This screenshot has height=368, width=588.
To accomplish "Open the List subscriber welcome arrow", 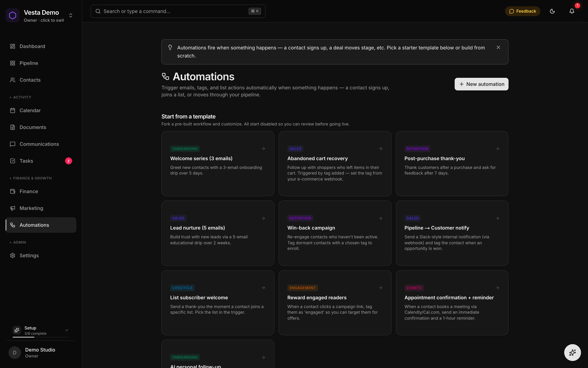I will click(263, 288).
